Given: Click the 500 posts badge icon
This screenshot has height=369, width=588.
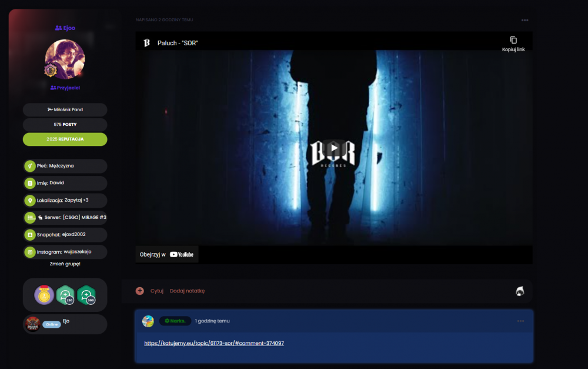Looking at the screenshot, I should click(86, 295).
